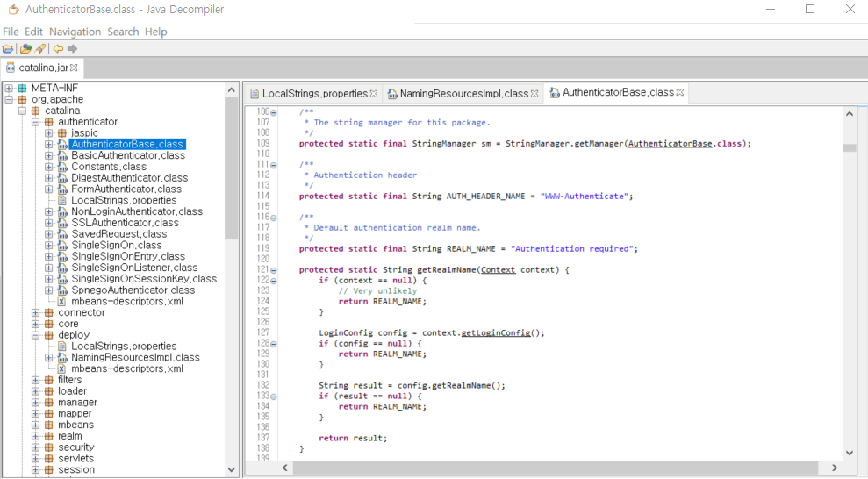Viewport: 868px width, 479px height.
Task: Click the servlets package icon
Action: coord(49,459)
